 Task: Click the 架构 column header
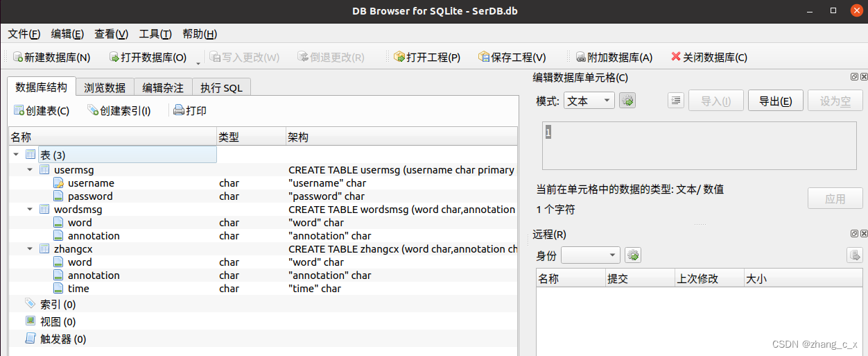(x=401, y=137)
